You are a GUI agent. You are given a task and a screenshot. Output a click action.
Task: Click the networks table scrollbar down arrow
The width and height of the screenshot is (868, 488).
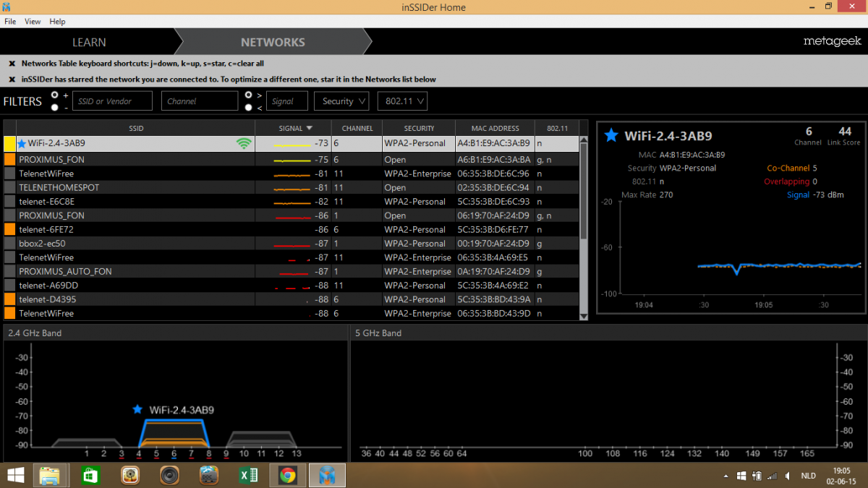(x=584, y=315)
